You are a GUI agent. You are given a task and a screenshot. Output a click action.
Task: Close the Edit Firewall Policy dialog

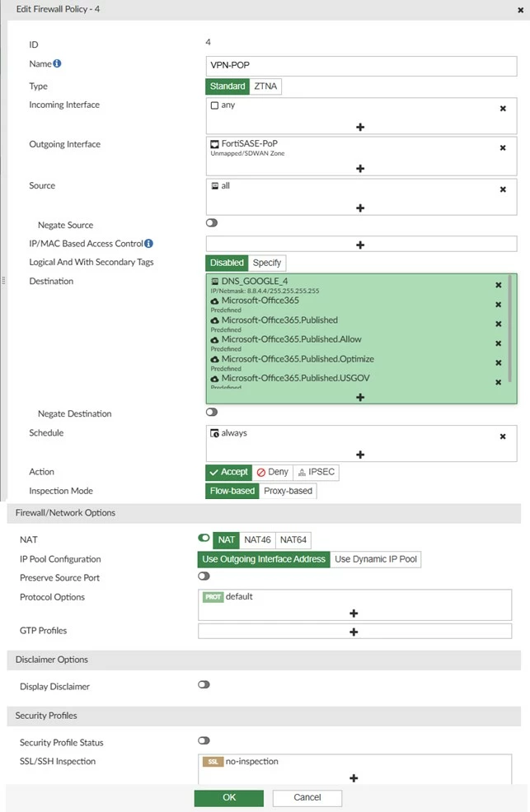click(x=521, y=10)
